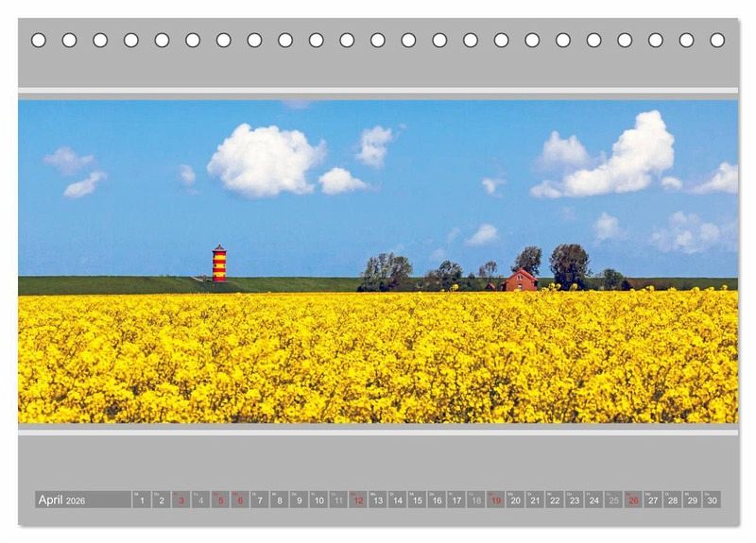Pick red day 6 in the date row
This screenshot has height=543, width=756.
click(240, 500)
